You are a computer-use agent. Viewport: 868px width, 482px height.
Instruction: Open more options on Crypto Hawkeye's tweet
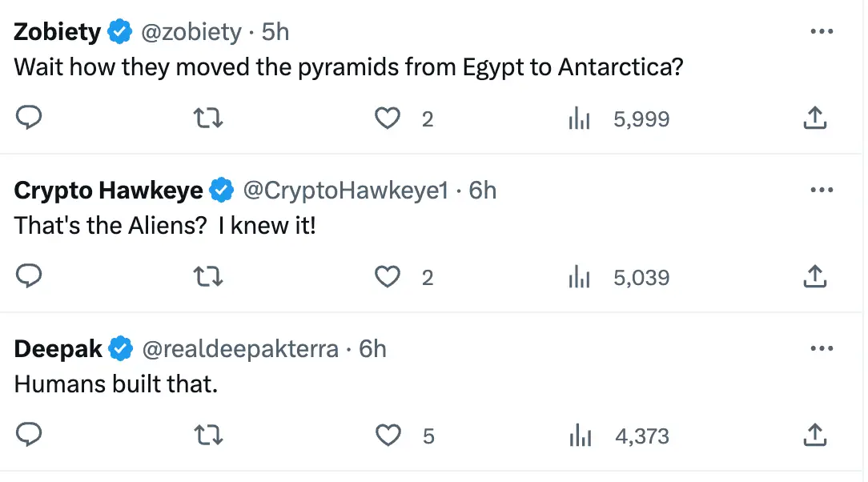821,189
